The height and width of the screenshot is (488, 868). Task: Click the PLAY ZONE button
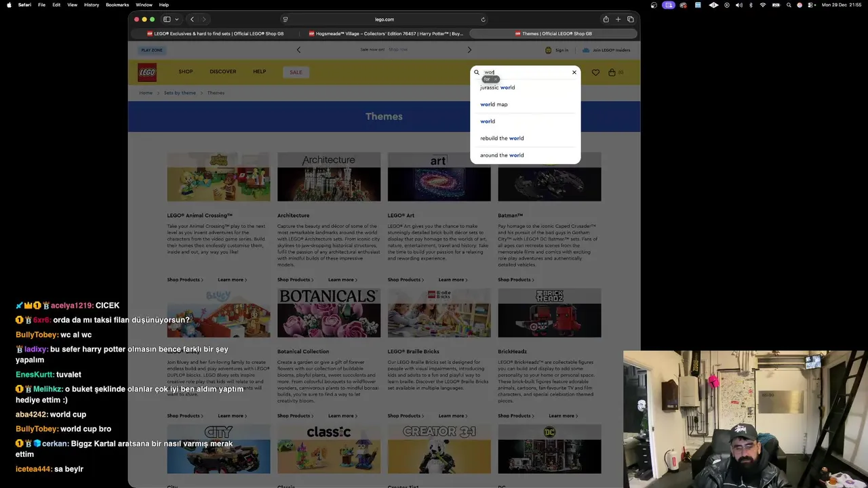point(152,50)
